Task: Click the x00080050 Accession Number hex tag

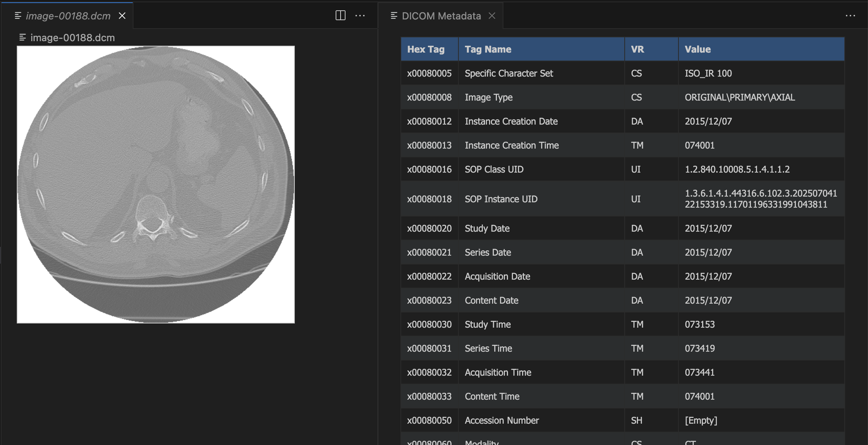Action: click(x=429, y=420)
